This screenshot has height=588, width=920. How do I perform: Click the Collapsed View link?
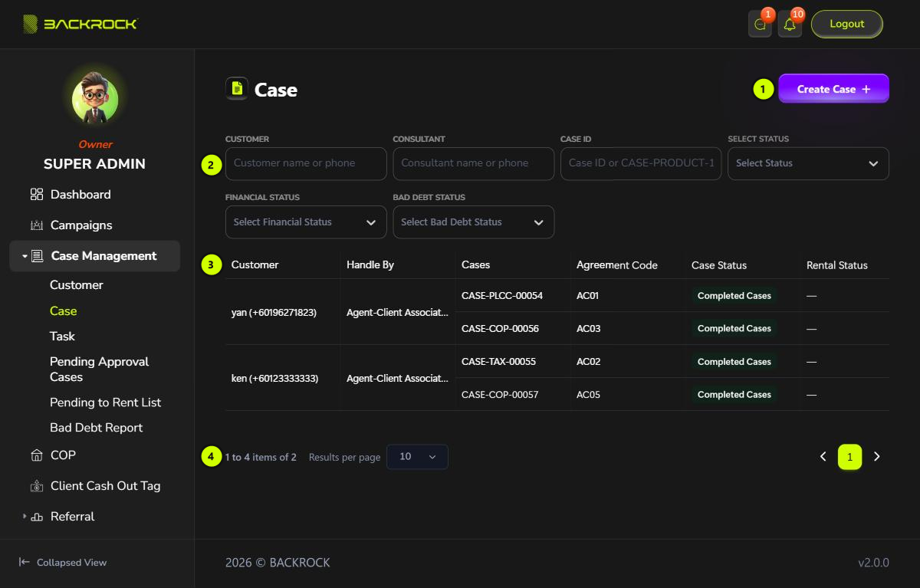(x=63, y=563)
